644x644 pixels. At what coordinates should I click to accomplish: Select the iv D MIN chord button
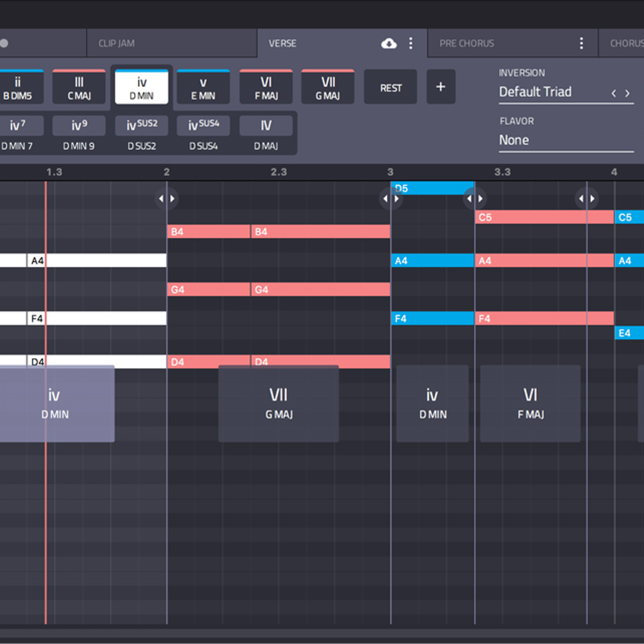pos(142,87)
